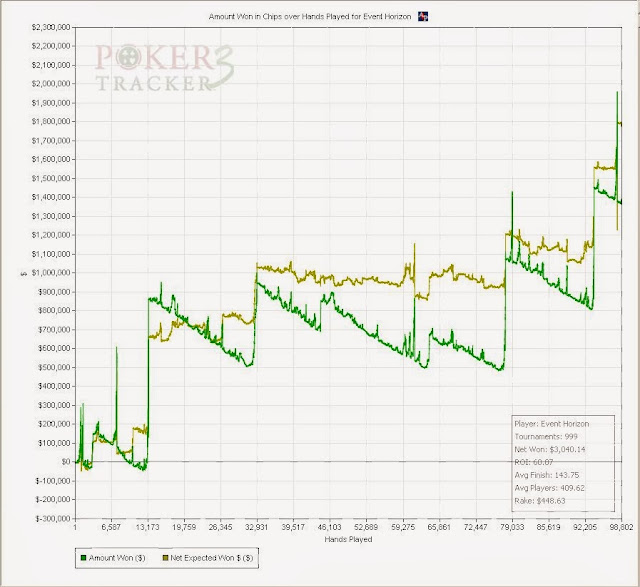The width and height of the screenshot is (640, 587).
Task: Click 'Player: Event Horizon' in stats box
Action: point(551,424)
